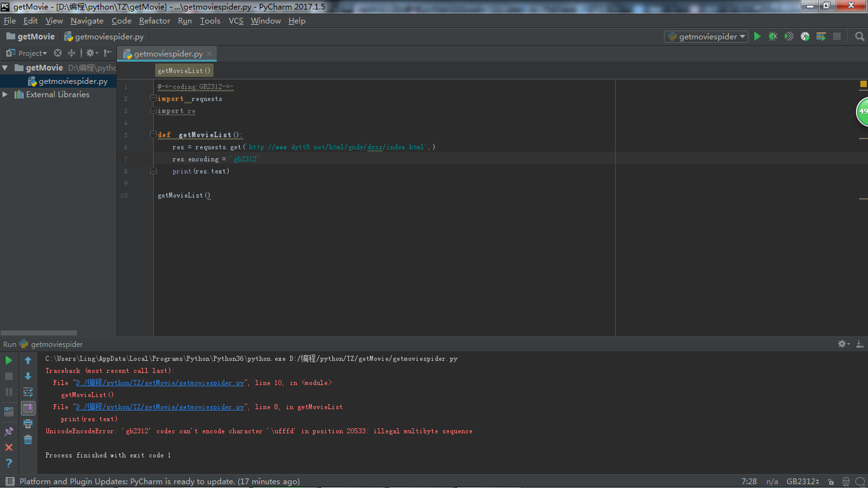Pause output button in Run panel
Screen dimensions: 868x488
(9, 392)
